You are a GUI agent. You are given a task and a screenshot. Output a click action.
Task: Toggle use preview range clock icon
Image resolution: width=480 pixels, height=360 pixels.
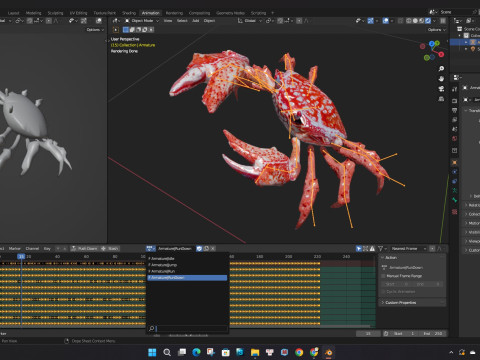click(386, 334)
